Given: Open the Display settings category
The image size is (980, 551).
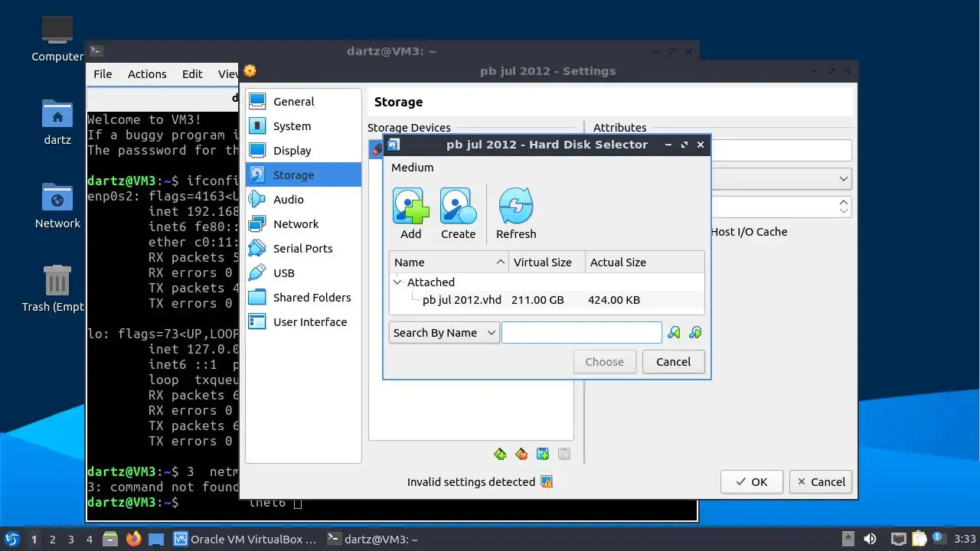Looking at the screenshot, I should tap(303, 151).
